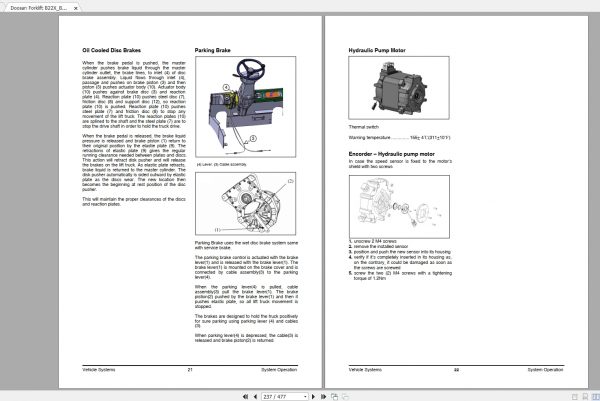
Task: Switch to single page layout view
Action: (574, 397)
